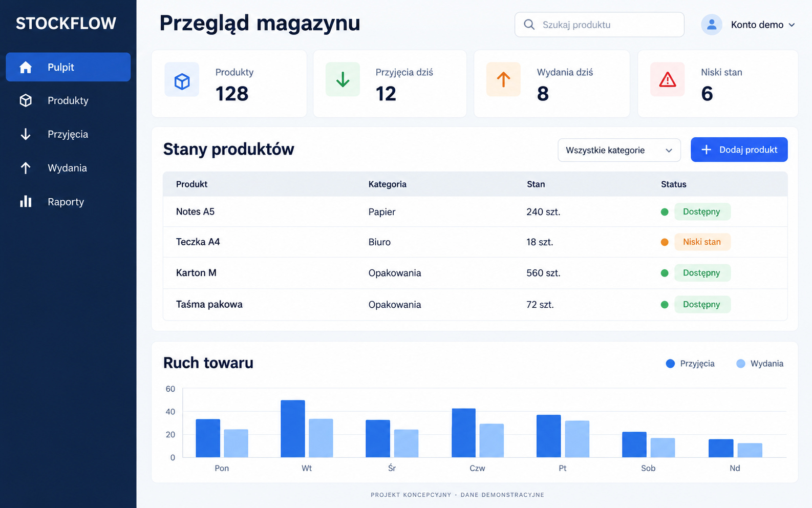Click the Produkt column header

(192, 184)
